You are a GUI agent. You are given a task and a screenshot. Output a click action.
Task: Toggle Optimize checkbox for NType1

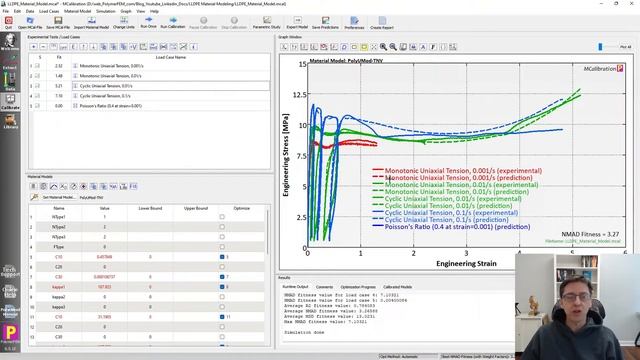click(222, 217)
